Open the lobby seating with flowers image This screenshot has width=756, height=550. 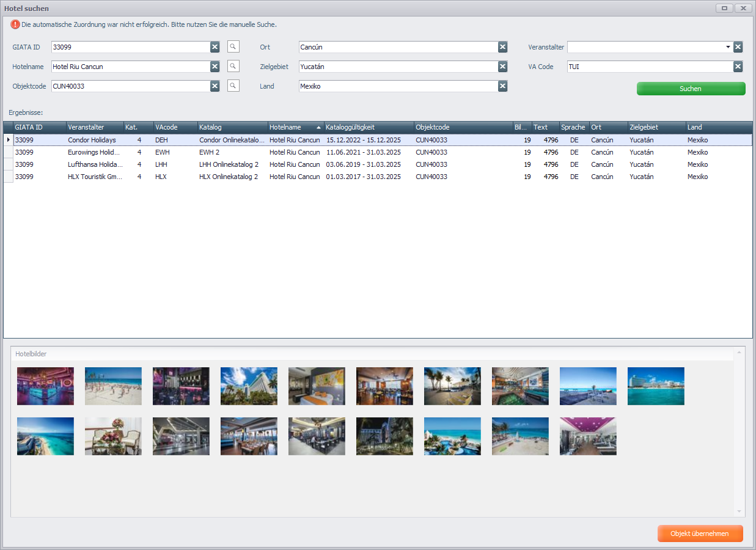coord(113,436)
